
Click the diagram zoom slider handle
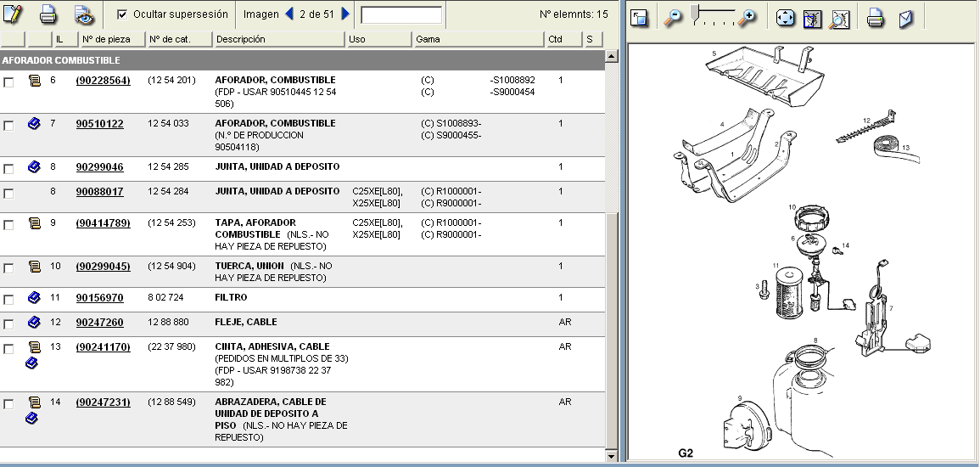(x=697, y=13)
